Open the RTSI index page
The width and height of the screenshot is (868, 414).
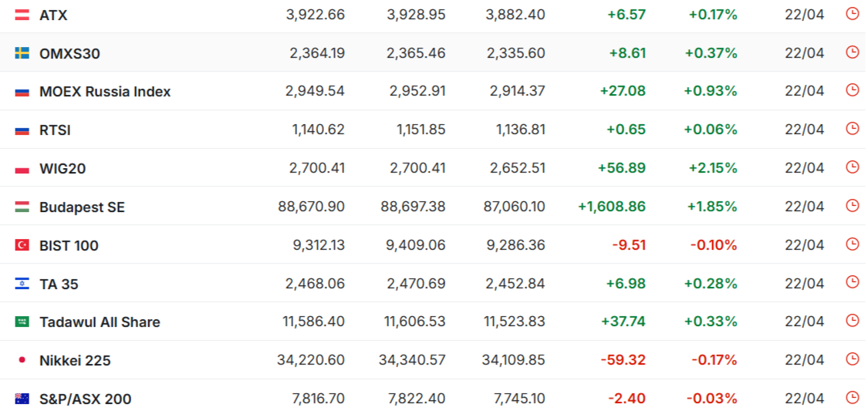(55, 130)
